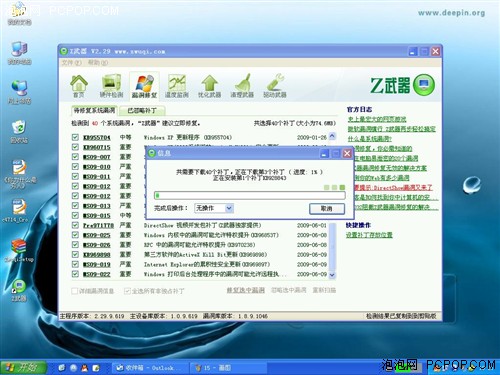Open the Start button on taskbar
This screenshot has width=500, height=375.
23,368
